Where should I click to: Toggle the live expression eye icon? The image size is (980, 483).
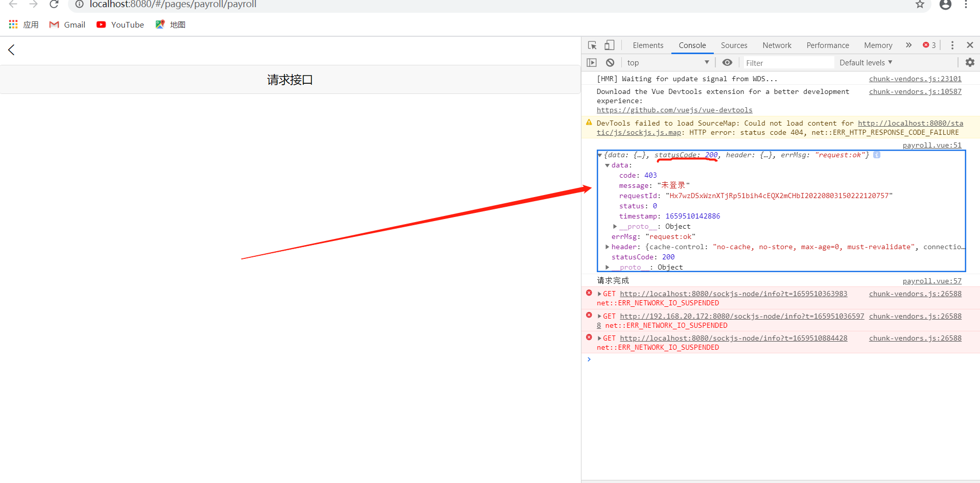click(x=727, y=62)
